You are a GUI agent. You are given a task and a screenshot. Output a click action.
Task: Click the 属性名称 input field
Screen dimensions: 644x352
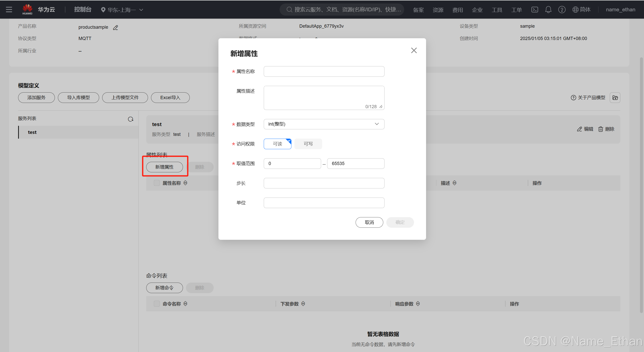(x=324, y=71)
